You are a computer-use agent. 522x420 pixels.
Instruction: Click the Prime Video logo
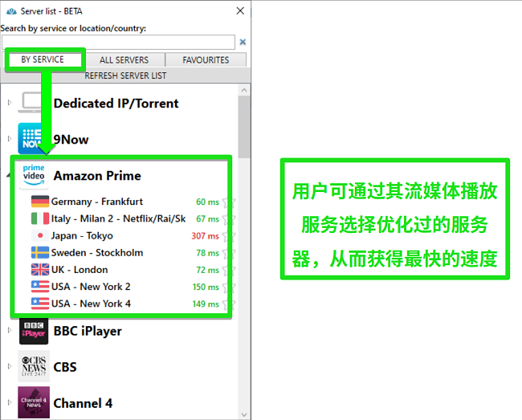tap(34, 175)
